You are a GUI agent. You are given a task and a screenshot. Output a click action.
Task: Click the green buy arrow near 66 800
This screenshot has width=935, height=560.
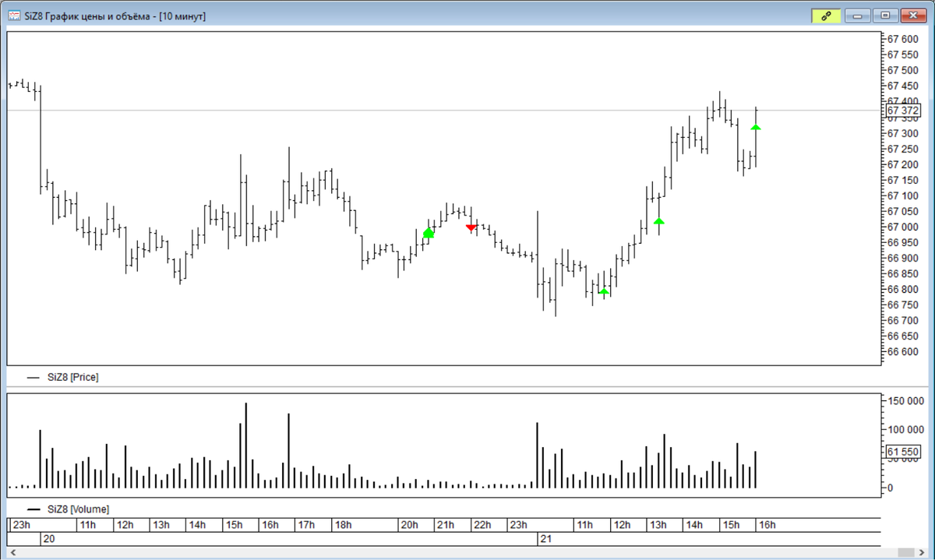(x=604, y=292)
